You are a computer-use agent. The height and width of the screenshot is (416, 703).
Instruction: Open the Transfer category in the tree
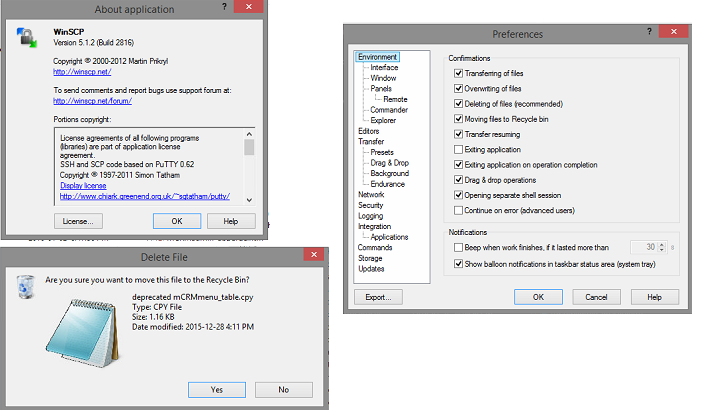click(x=371, y=141)
